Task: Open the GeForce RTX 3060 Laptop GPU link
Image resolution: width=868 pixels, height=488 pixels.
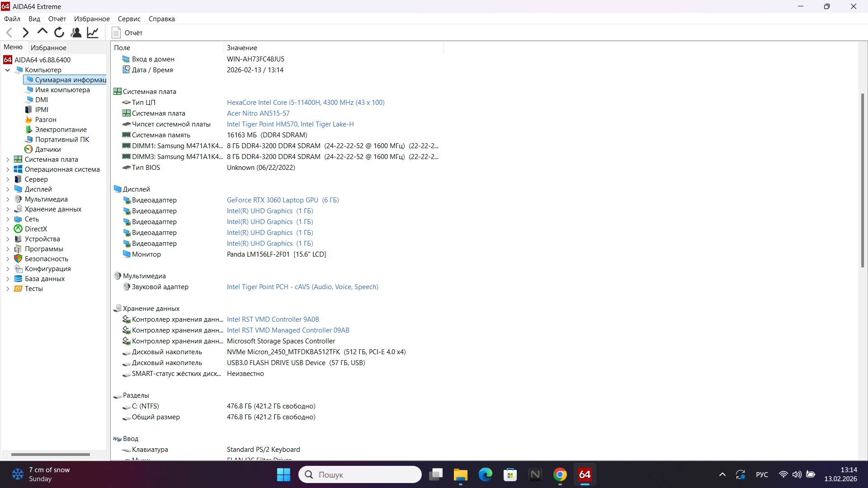Action: coord(271,200)
